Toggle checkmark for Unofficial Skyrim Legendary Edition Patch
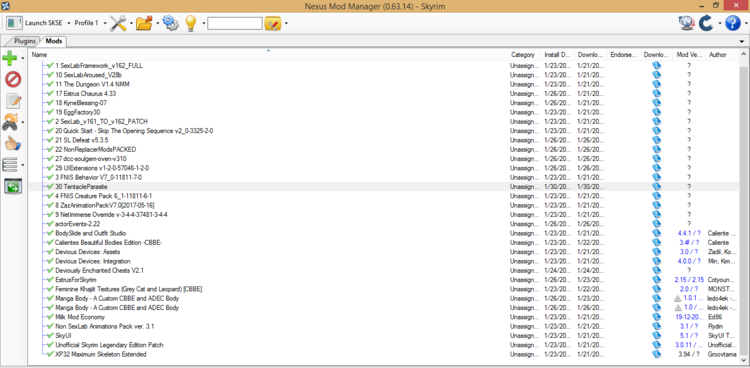The height and width of the screenshot is (368, 750). coord(50,345)
